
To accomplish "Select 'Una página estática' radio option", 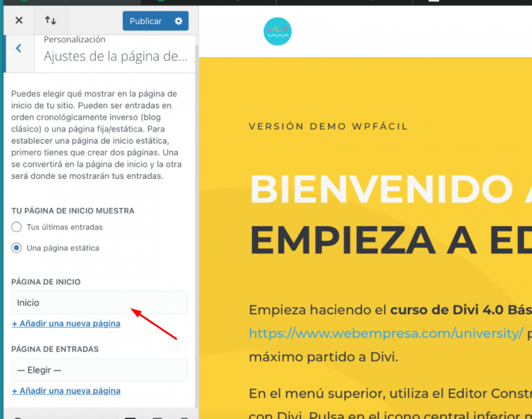I will (x=16, y=248).
